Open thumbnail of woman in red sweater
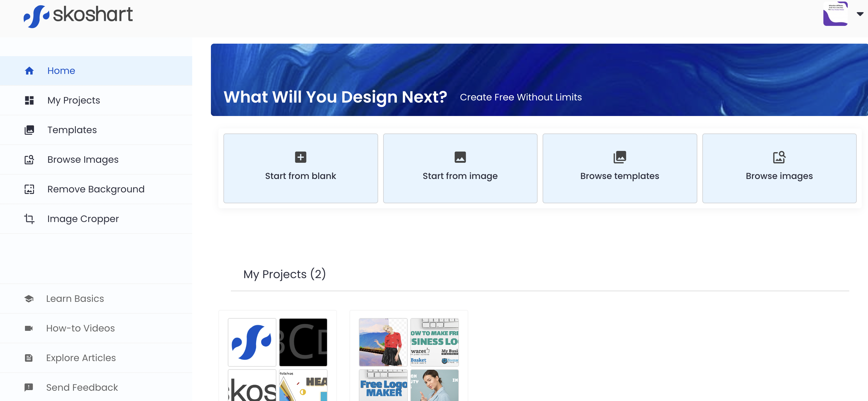 click(x=383, y=342)
